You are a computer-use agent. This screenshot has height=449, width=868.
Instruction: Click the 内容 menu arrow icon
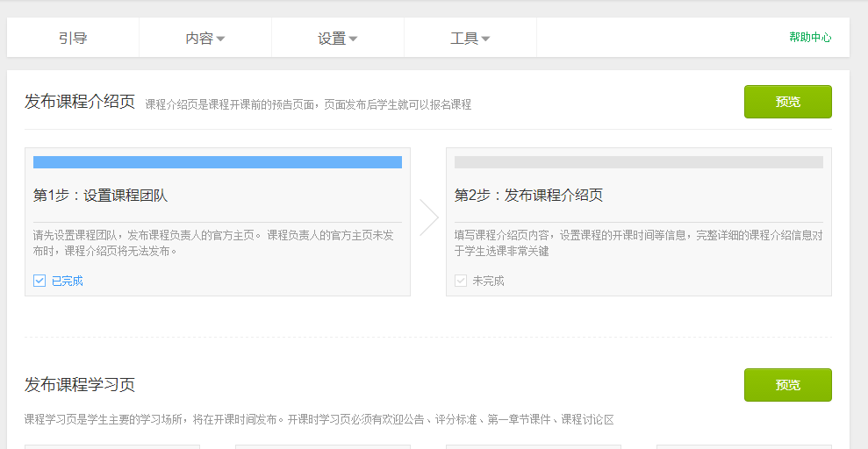[x=220, y=39]
